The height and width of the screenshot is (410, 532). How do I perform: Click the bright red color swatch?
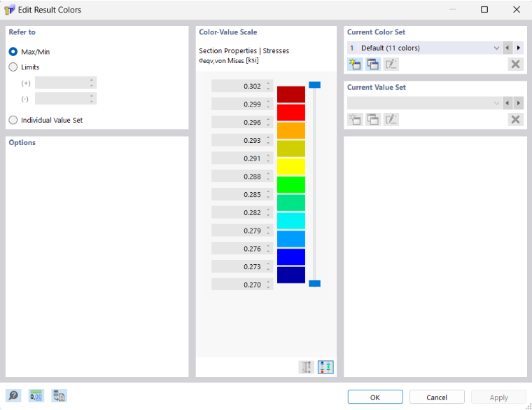point(291,112)
